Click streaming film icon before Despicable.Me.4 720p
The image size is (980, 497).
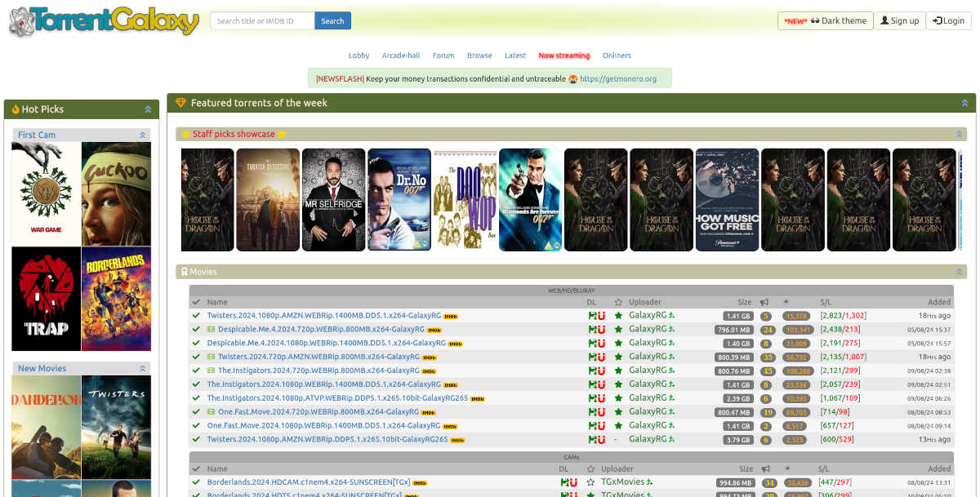point(212,329)
